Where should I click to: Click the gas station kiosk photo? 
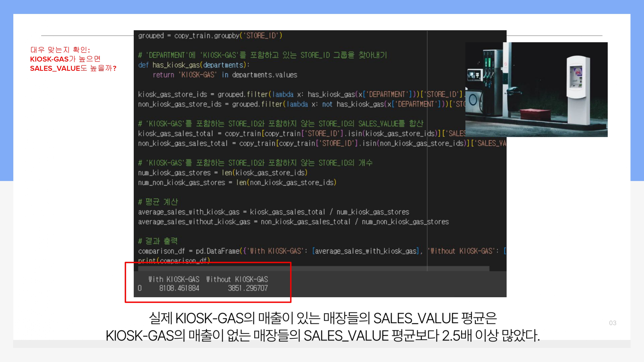pyautogui.click(x=536, y=89)
